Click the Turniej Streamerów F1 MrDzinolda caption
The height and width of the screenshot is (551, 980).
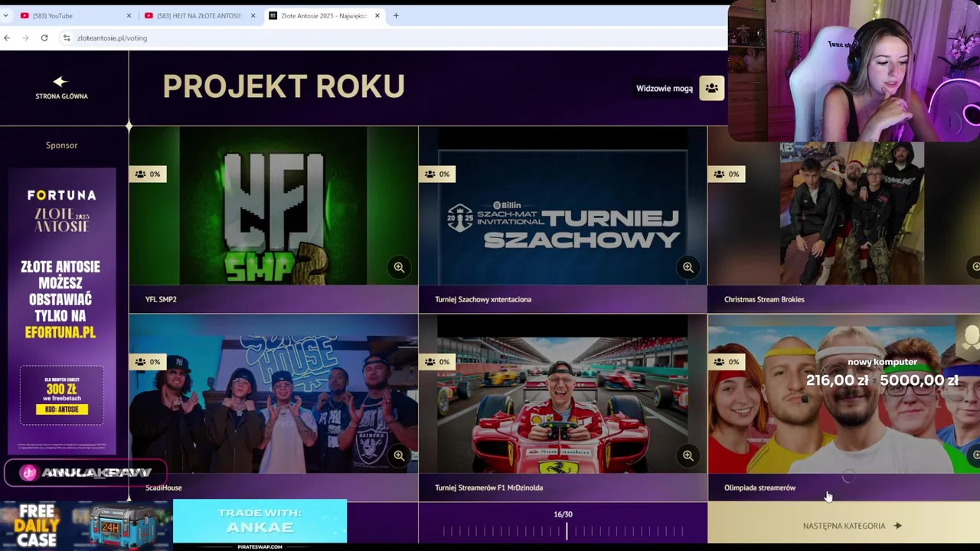click(x=489, y=487)
